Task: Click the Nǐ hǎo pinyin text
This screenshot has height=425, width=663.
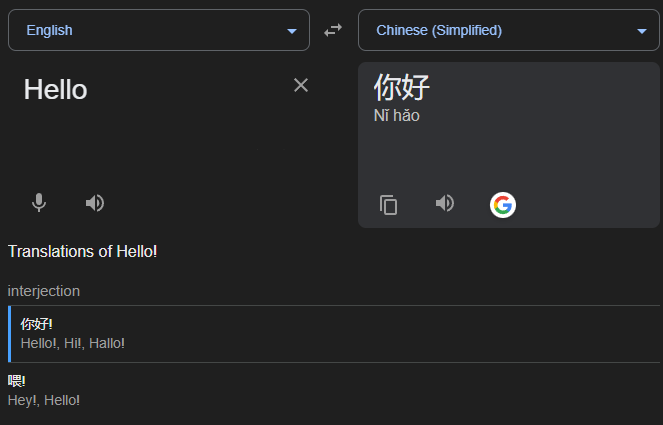Action: pyautogui.click(x=397, y=116)
